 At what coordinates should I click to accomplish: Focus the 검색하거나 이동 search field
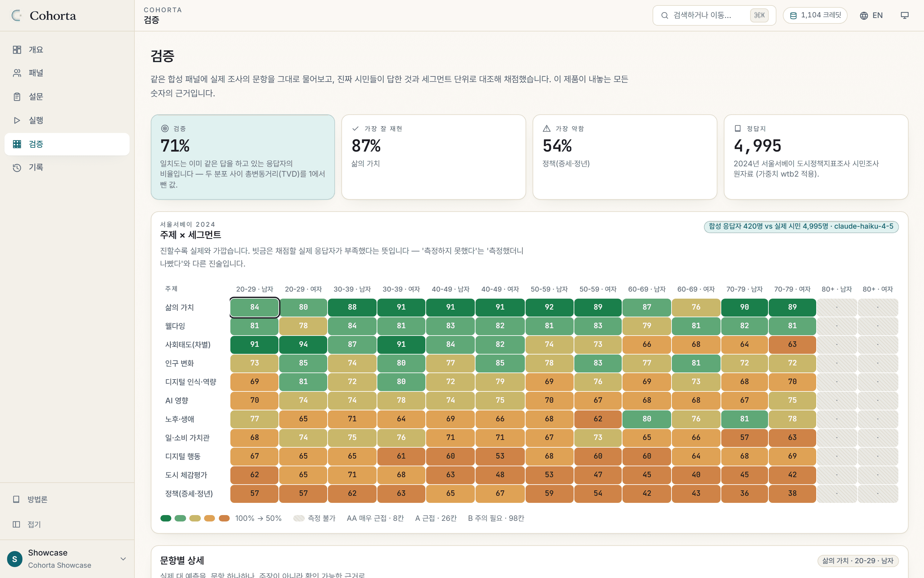click(714, 15)
